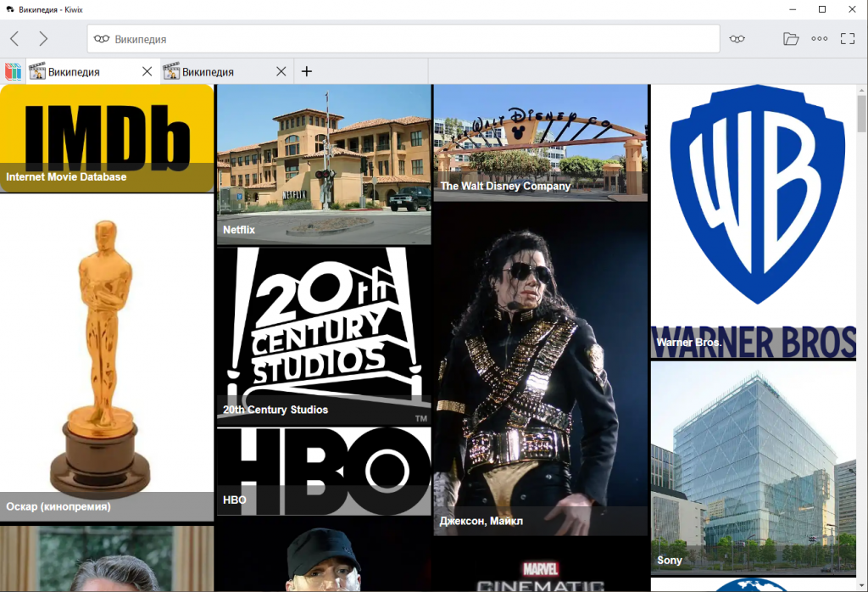Viewport: 868px width, 592px height.
Task: Open the three-dots more options menu
Action: pos(820,38)
